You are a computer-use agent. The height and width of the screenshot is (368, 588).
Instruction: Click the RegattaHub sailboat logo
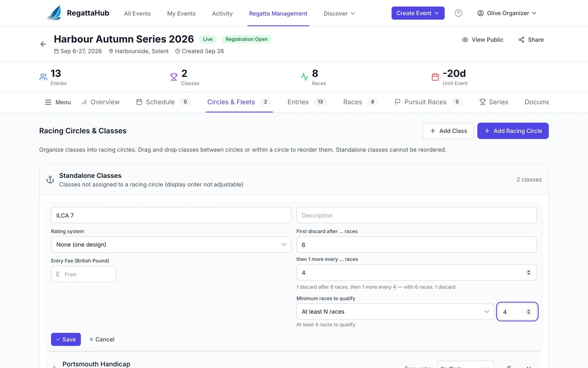click(x=54, y=13)
